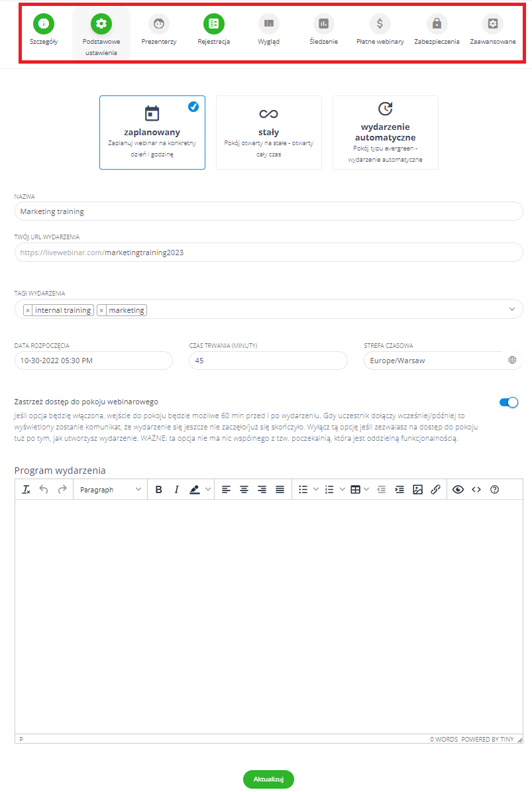Expand the event tags dropdown
This screenshot has width=532, height=792.
point(511,310)
